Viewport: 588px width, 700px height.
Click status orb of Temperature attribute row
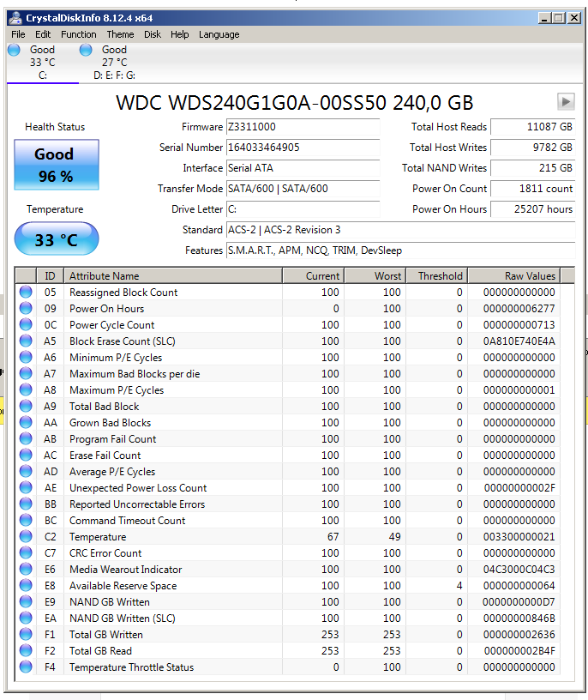(26, 536)
